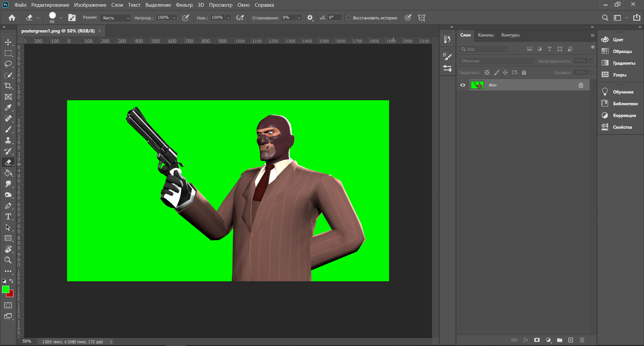
Task: Open the extra tools ellipsis menu
Action: (8, 271)
